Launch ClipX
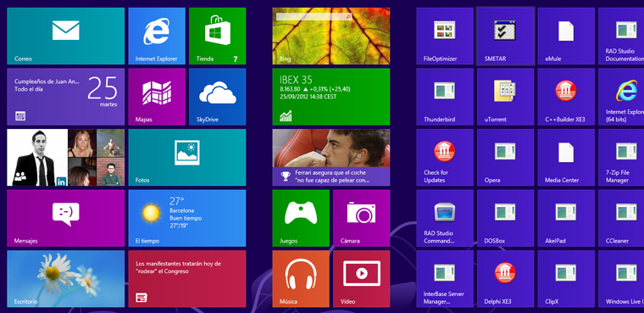 click(566, 279)
